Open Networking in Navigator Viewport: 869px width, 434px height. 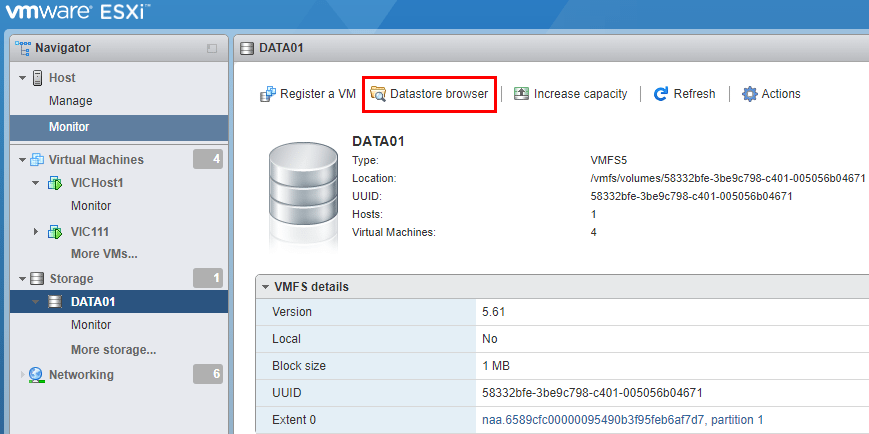81,375
